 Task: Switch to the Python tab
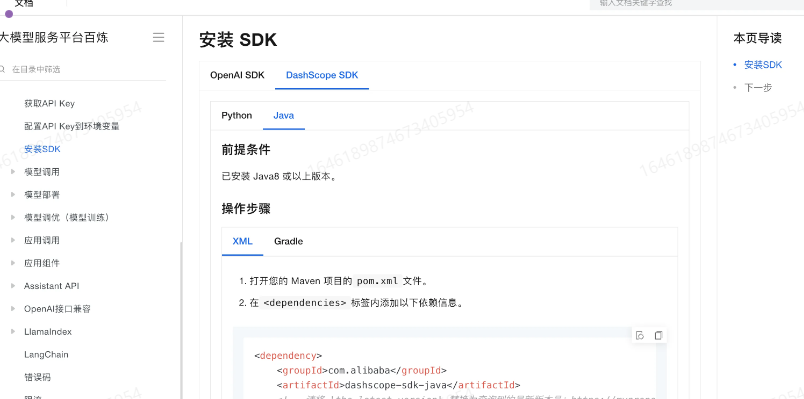(x=237, y=115)
